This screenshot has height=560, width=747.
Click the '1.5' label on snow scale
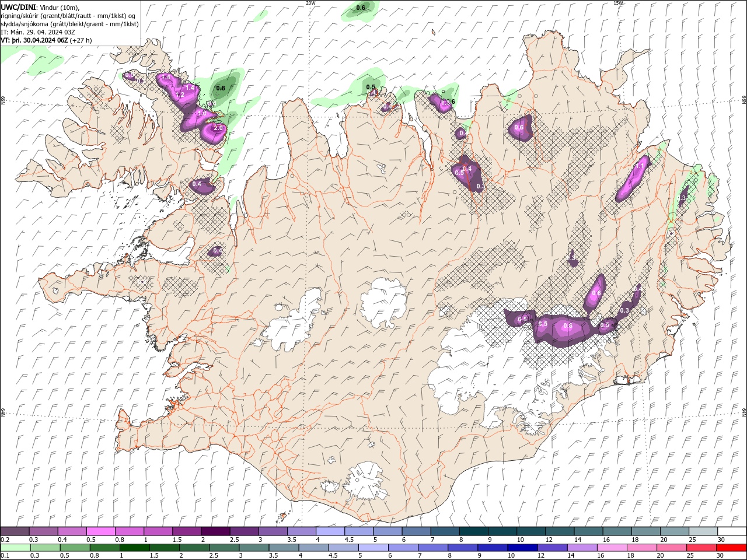[x=177, y=540]
